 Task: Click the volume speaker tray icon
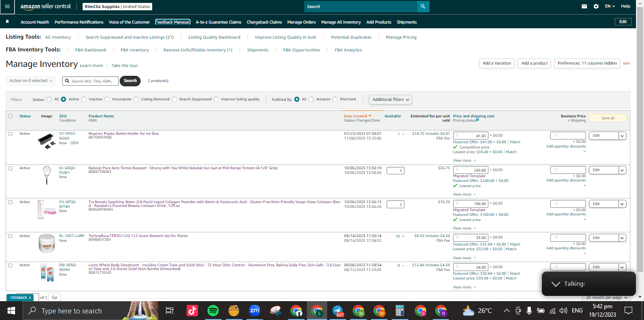563,311
